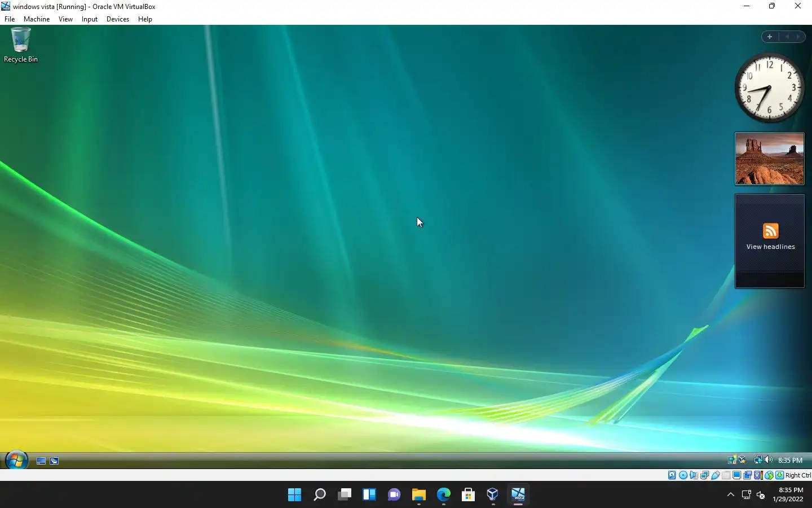Click the recording indicator in status bar
Image resolution: width=812 pixels, height=508 pixels.
click(x=747, y=475)
